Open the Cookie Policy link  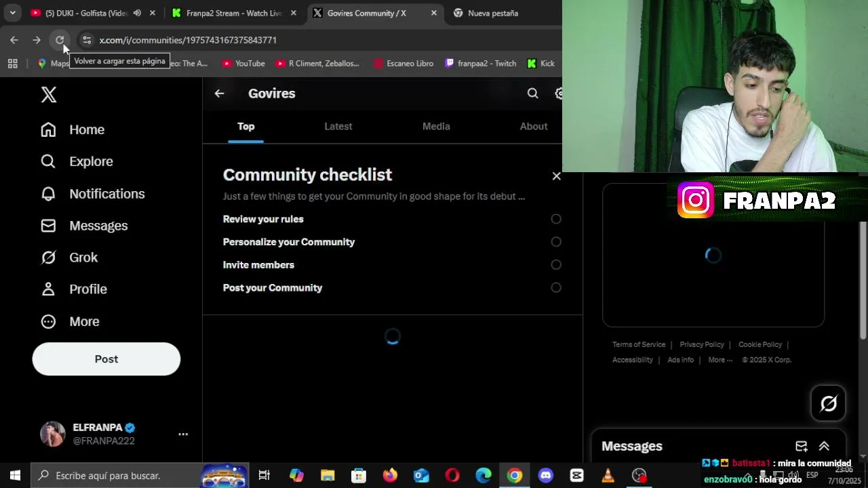[x=760, y=344]
